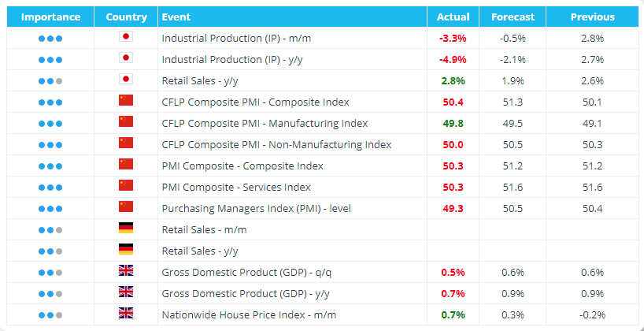Click the Country column header
The height and width of the screenshot is (331, 644).
(126, 17)
